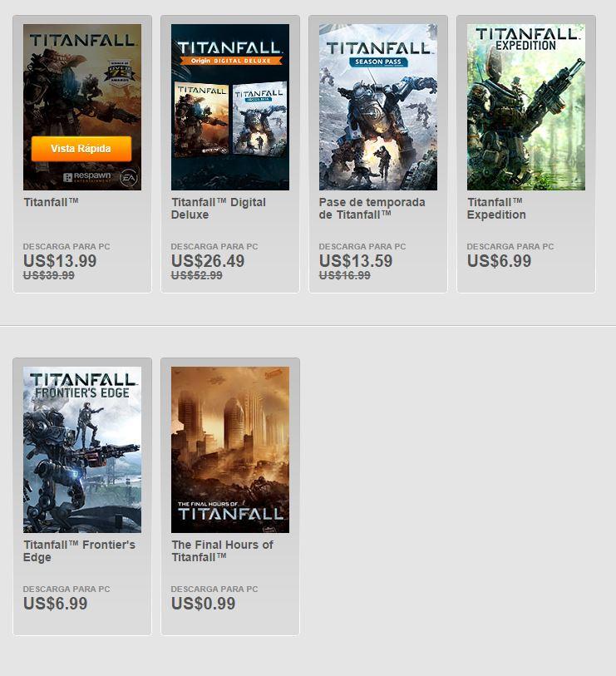Open the Titanfall™ Expedition title link
This screenshot has height=676, width=616.
(496, 208)
